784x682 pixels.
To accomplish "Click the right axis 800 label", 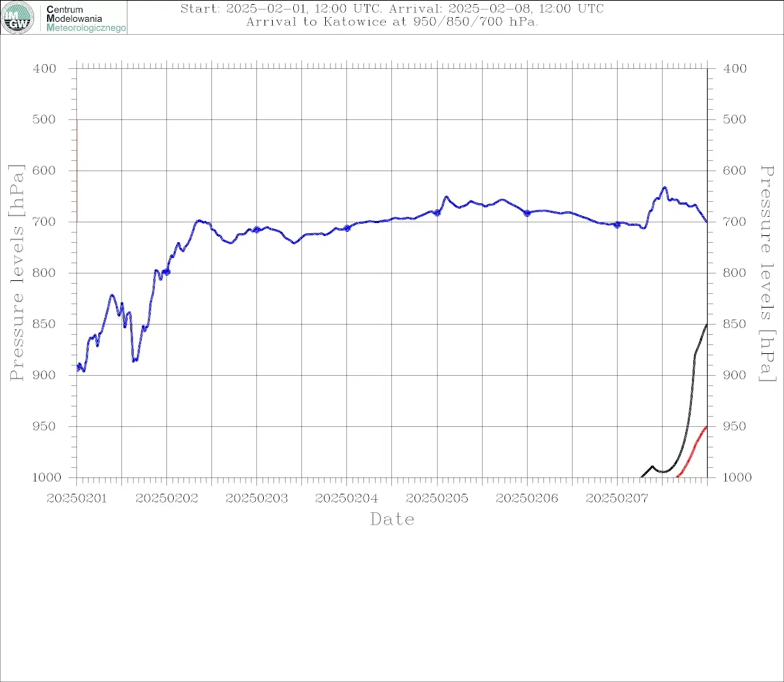I will (735, 273).
